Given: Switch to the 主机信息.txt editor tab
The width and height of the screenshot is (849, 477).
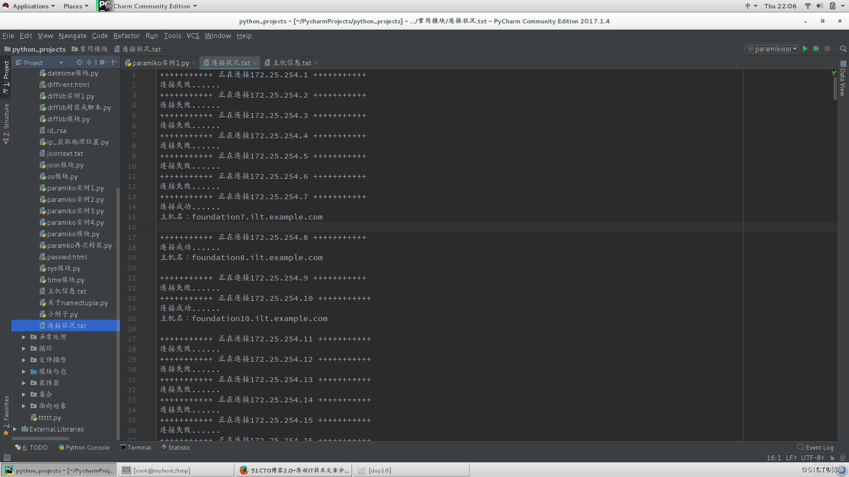Looking at the screenshot, I should 291,63.
